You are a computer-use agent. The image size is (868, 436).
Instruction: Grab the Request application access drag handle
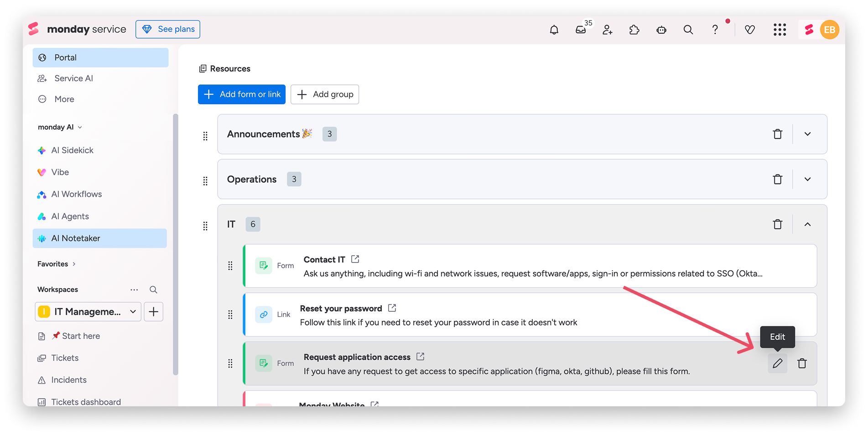coord(230,363)
